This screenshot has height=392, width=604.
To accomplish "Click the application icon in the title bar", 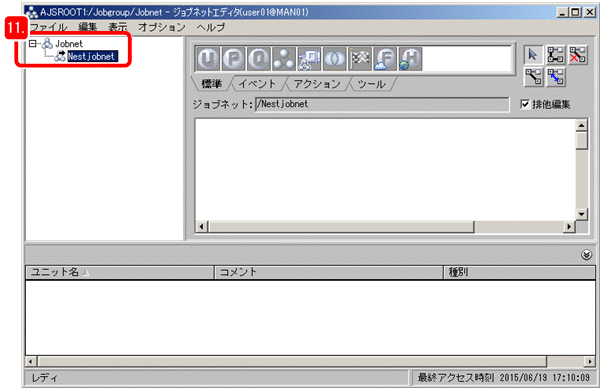I will (x=31, y=12).
